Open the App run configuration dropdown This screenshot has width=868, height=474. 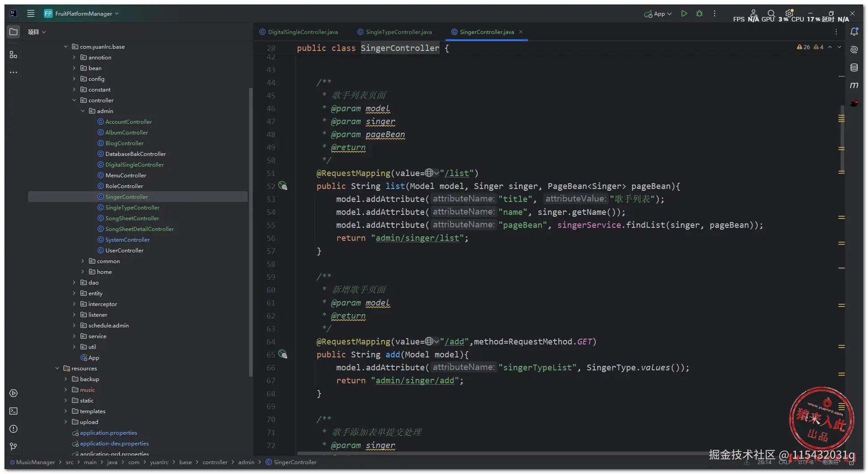tap(658, 14)
